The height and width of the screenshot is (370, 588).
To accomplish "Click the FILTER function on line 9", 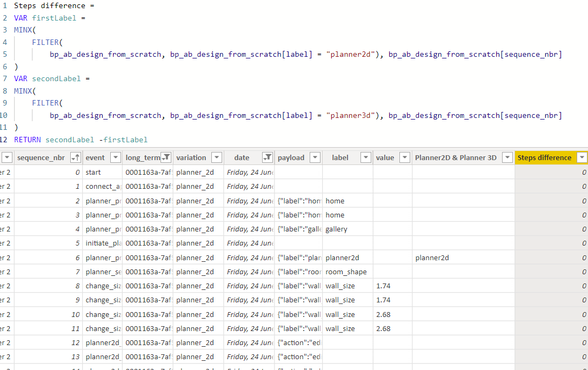I will (45, 103).
